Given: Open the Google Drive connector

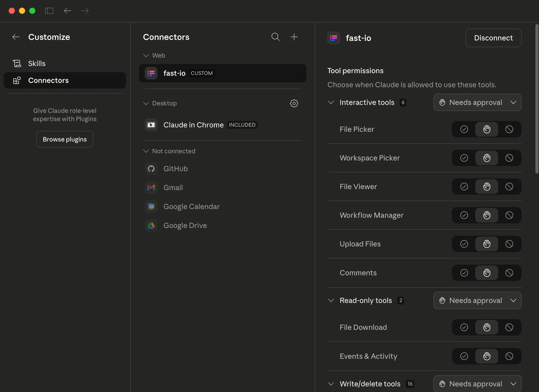Looking at the screenshot, I should tap(185, 225).
